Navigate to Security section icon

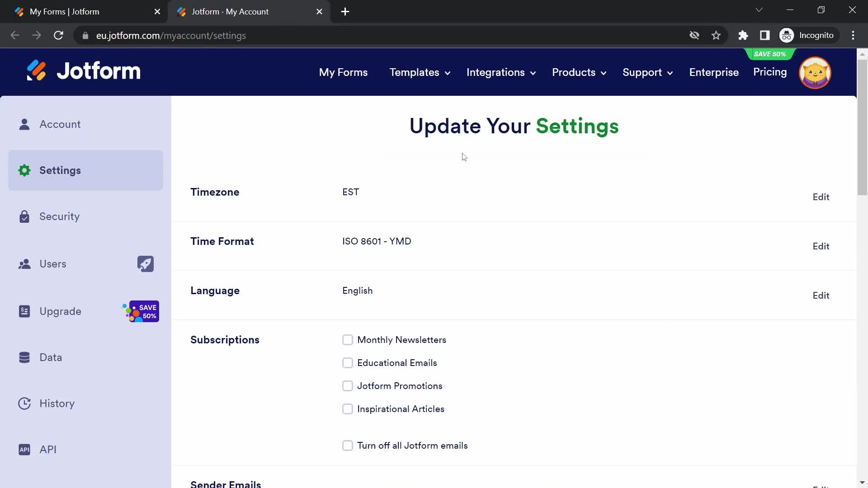(23, 216)
